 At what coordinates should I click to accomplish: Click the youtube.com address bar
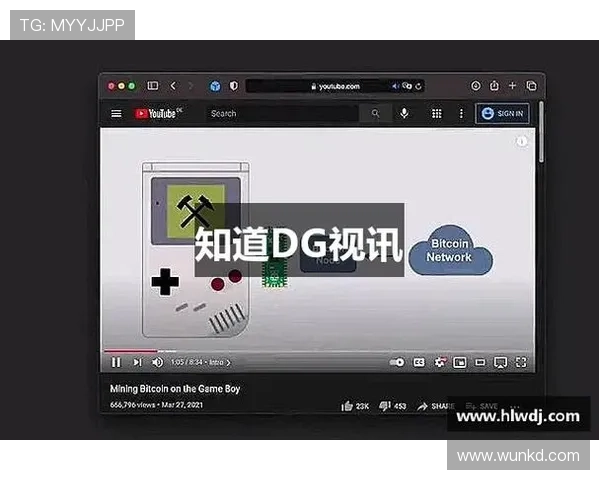point(335,86)
